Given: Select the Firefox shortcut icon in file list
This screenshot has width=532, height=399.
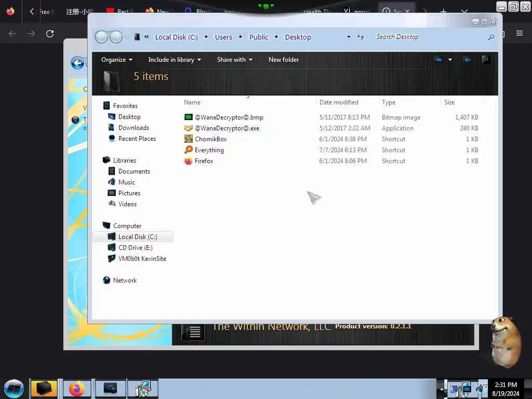Looking at the screenshot, I should coord(188,161).
